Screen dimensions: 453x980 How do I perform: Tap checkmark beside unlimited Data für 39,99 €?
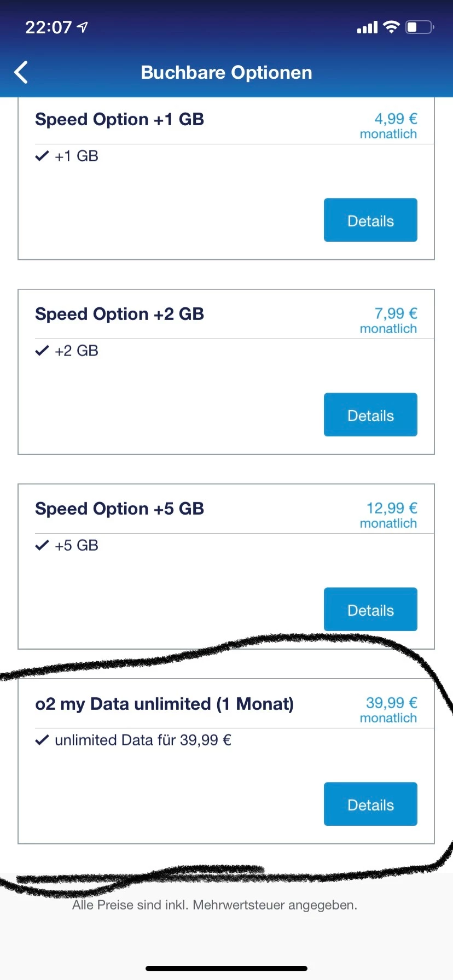42,740
